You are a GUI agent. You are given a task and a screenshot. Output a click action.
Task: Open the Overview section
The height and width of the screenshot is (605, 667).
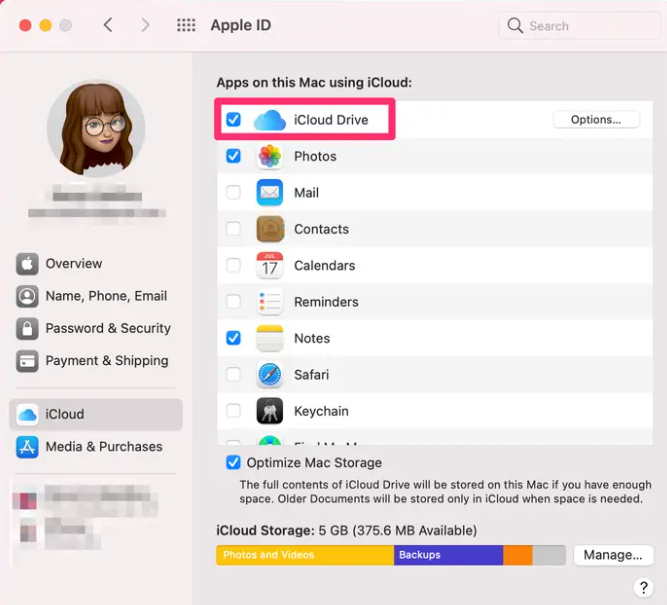pos(97,264)
